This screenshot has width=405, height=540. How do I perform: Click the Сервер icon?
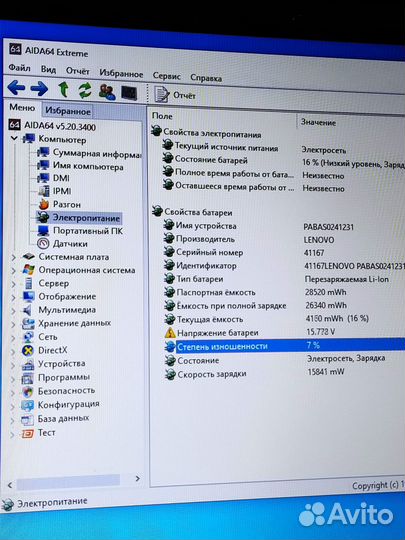(x=29, y=283)
